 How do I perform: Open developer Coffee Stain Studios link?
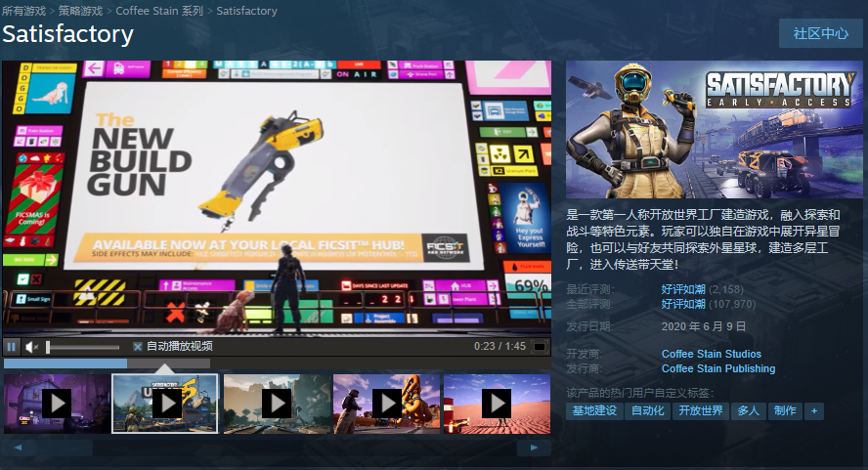(x=712, y=354)
